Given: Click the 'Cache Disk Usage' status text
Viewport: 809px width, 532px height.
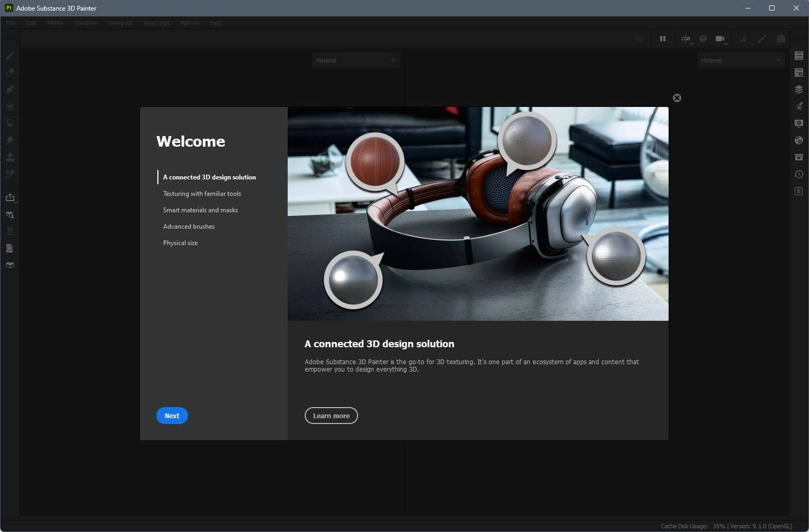Looking at the screenshot, I should point(684,526).
